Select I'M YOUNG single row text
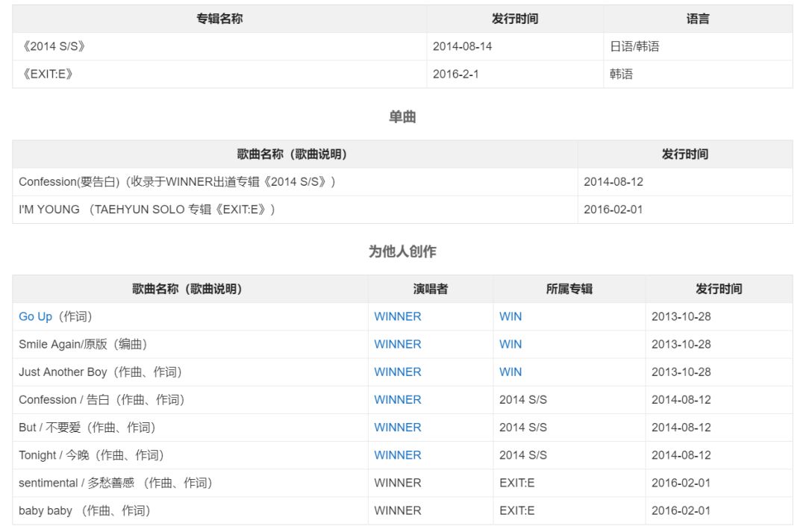 pyautogui.click(x=147, y=210)
